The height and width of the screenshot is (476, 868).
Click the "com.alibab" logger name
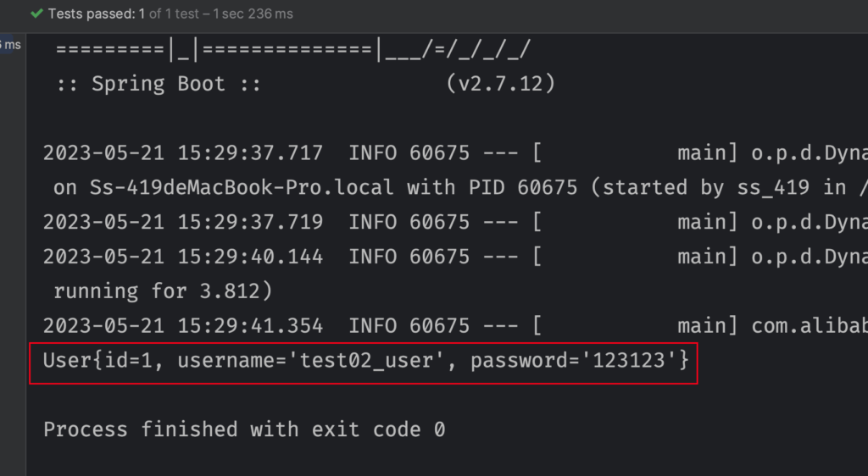[810, 326]
